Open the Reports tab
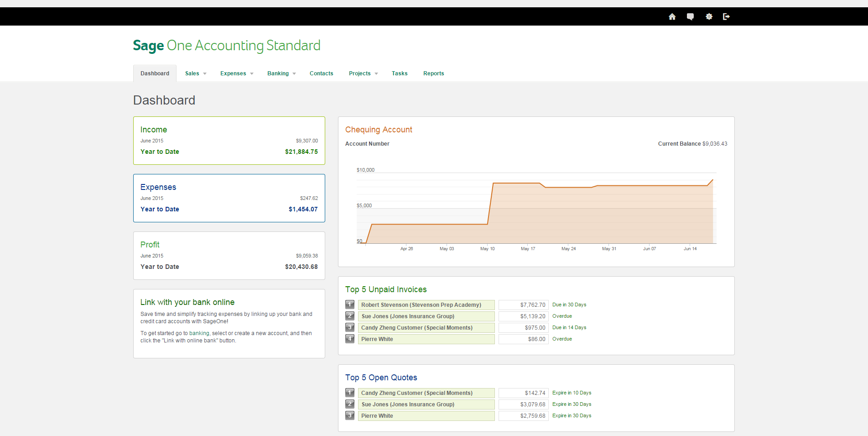The image size is (868, 436). 433,73
